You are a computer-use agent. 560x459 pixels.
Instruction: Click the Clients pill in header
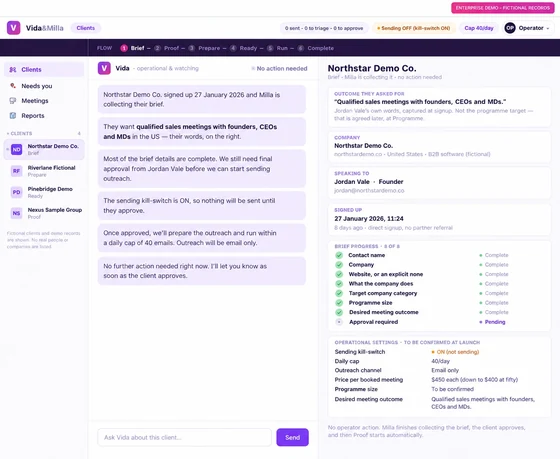coord(86,28)
